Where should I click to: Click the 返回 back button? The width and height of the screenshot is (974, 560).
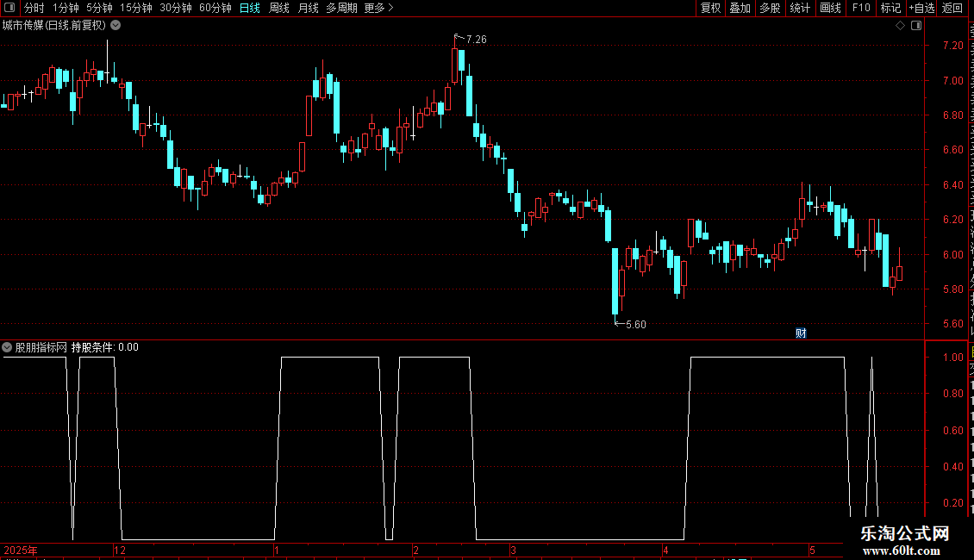coord(952,8)
